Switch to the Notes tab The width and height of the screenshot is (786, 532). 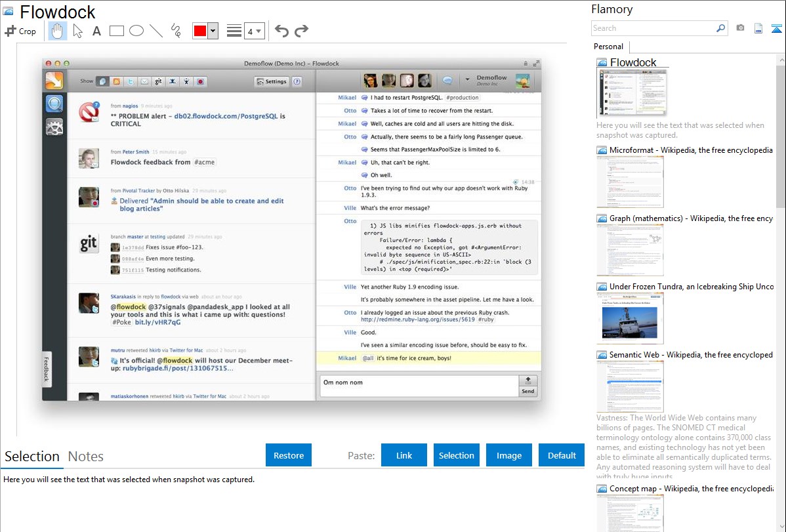(86, 457)
